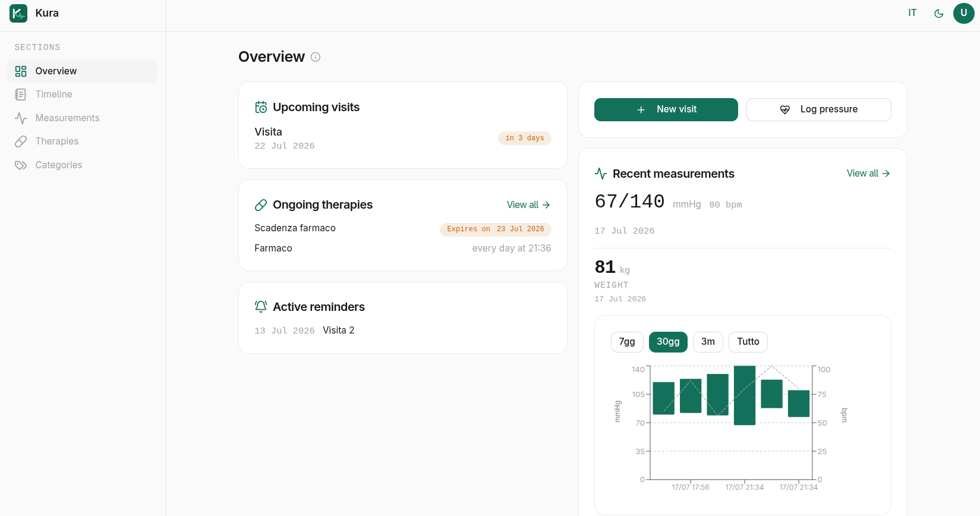
Task: Click the Recent measurements pulse icon
Action: pos(601,174)
